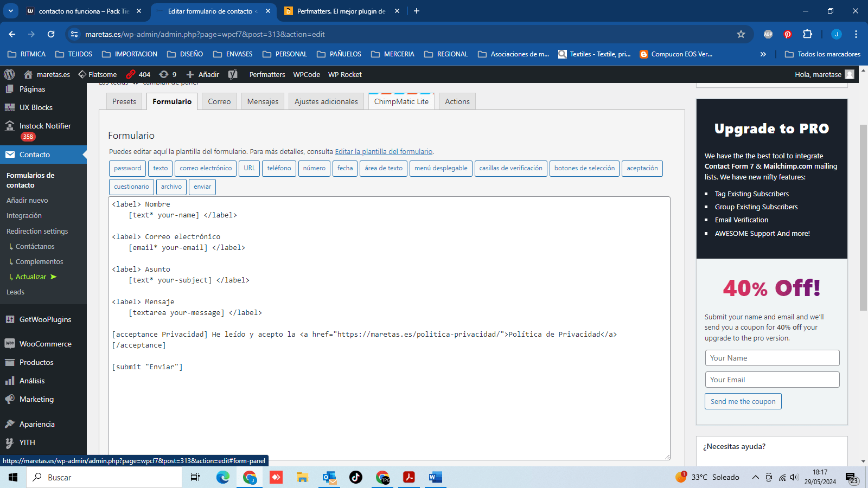Visit site via maretas.es home icon

47,74
